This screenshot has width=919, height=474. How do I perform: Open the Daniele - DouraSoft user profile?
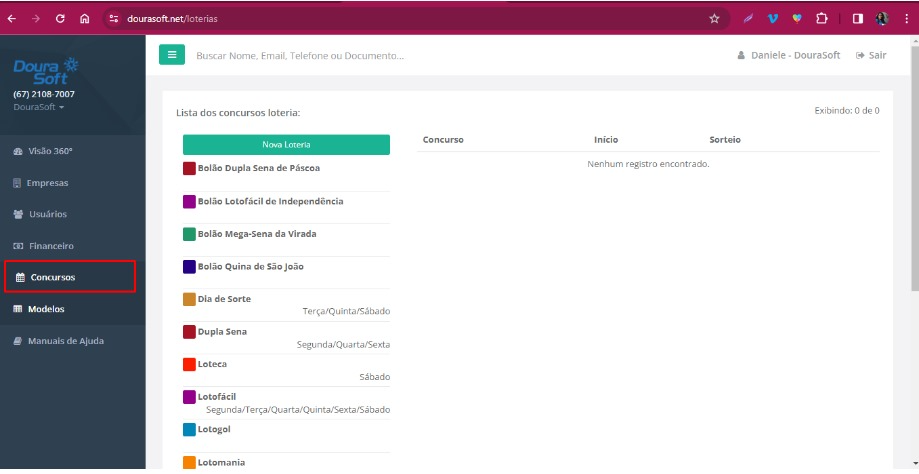point(788,55)
